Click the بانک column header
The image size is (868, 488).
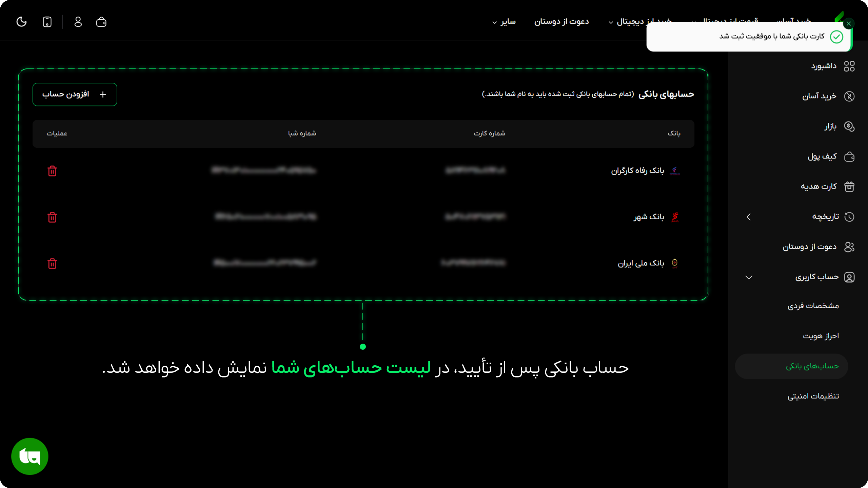pyautogui.click(x=674, y=134)
